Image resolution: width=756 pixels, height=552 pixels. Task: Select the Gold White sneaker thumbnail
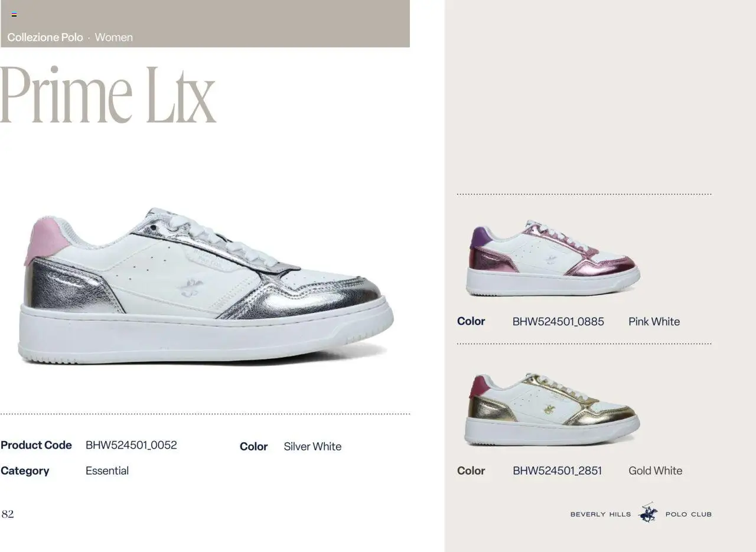coord(552,409)
